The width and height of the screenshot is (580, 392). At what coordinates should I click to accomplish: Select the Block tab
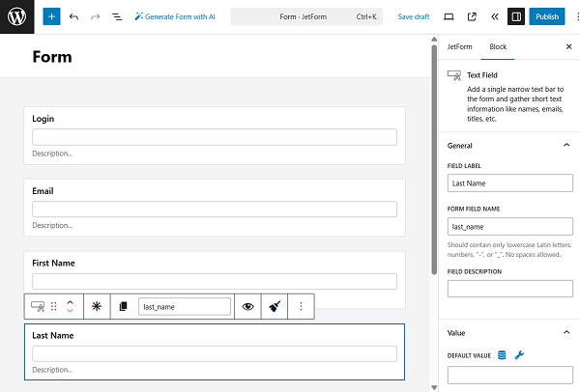498,46
